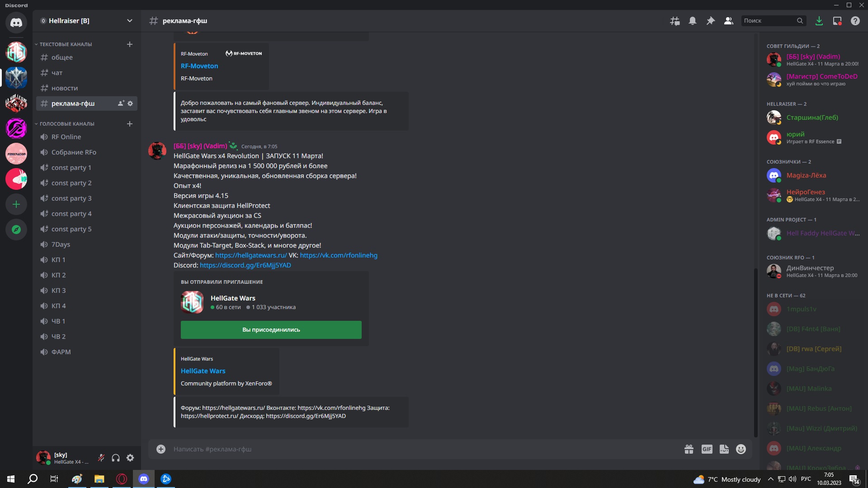This screenshot has height=488, width=868.
Task: Join the КП 2 voice channel
Action: [x=87, y=275]
